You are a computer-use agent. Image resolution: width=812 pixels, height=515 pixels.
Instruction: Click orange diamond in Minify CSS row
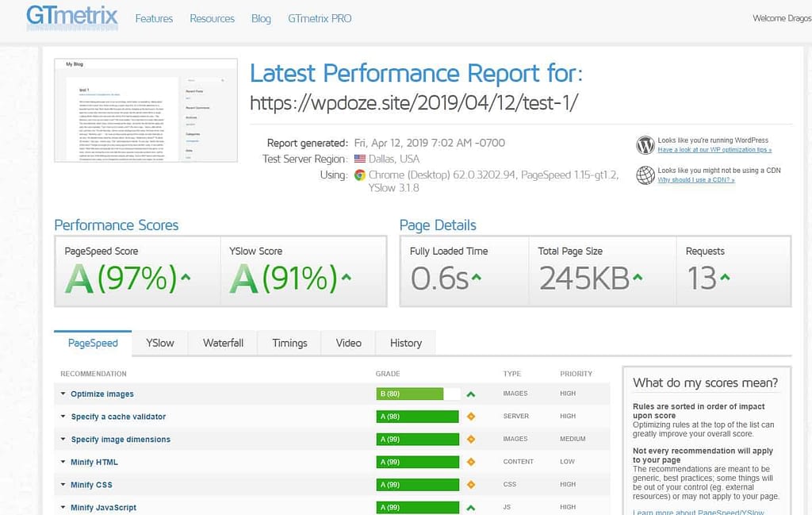(471, 485)
